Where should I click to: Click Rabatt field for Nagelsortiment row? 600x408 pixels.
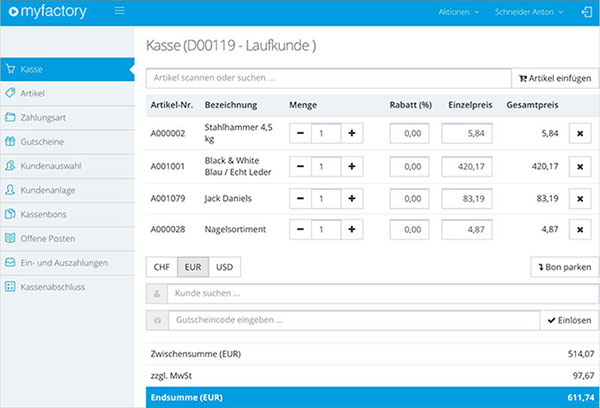[x=409, y=230]
